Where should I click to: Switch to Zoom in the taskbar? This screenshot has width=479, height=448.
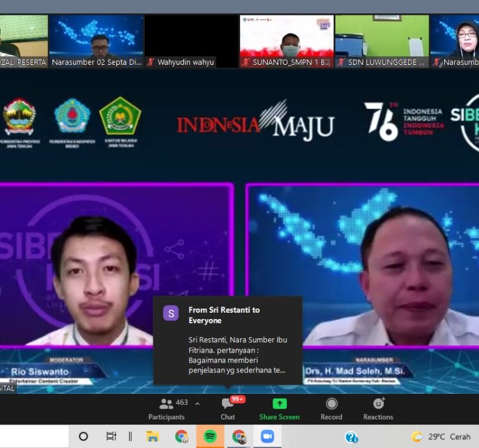pos(268,437)
